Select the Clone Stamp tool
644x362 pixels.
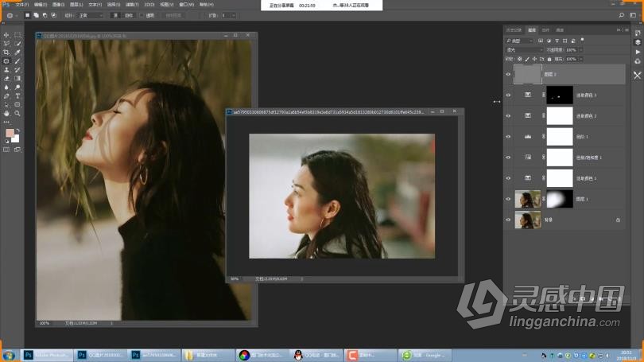coord(6,70)
